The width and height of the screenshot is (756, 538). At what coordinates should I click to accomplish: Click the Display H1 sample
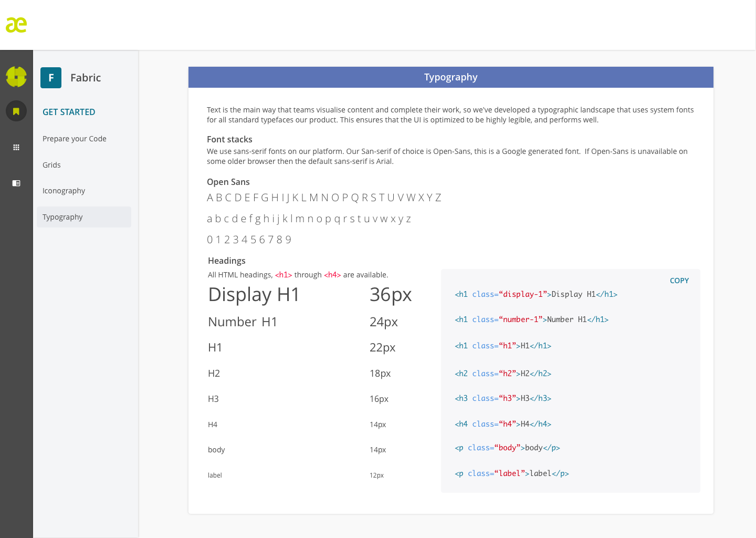pos(254,295)
